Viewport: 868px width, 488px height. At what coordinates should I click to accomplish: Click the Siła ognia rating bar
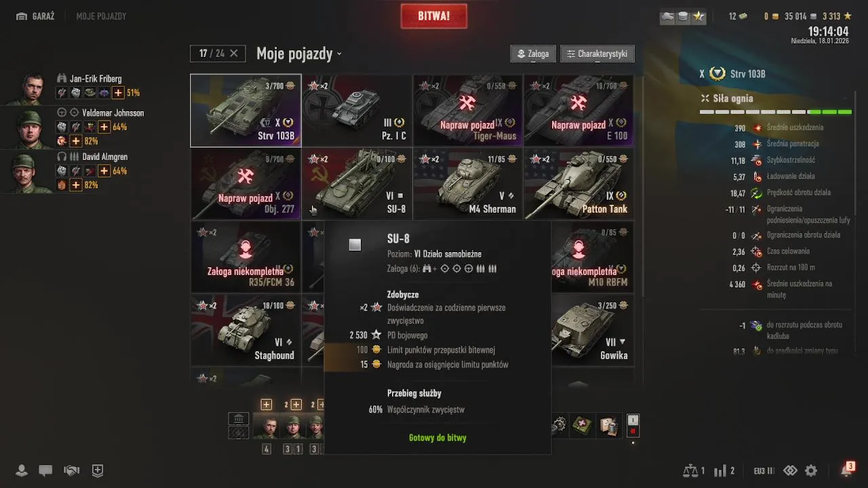[776, 112]
